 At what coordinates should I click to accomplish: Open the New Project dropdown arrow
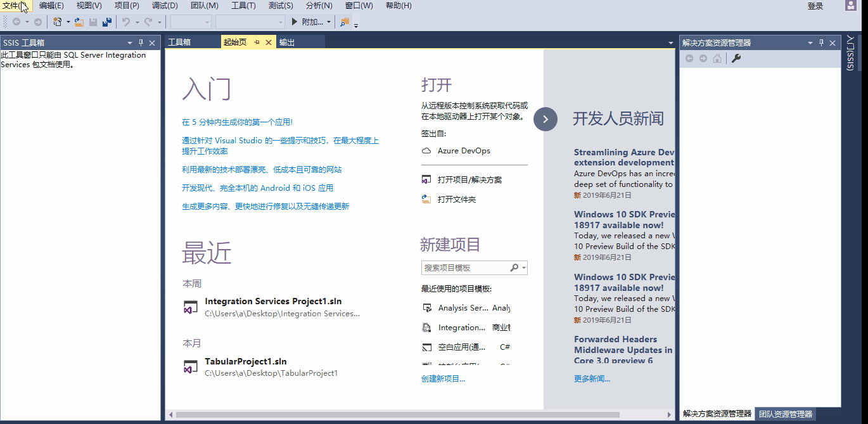[x=68, y=22]
